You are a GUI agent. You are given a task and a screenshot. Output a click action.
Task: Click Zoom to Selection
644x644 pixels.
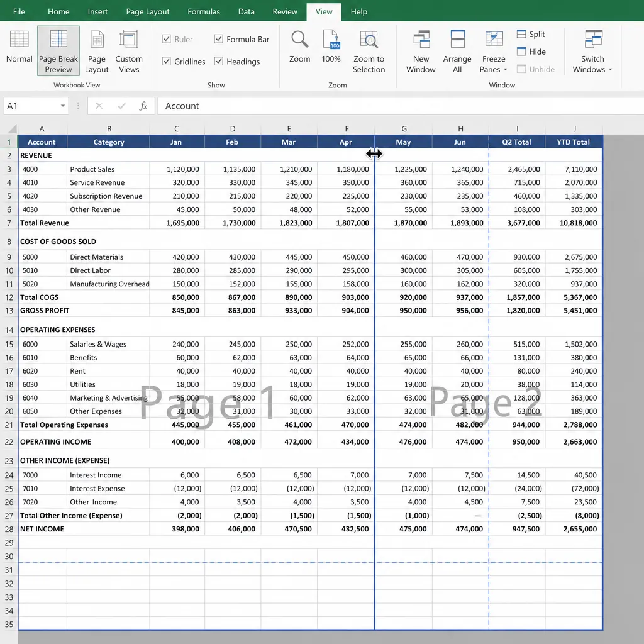coord(369,52)
